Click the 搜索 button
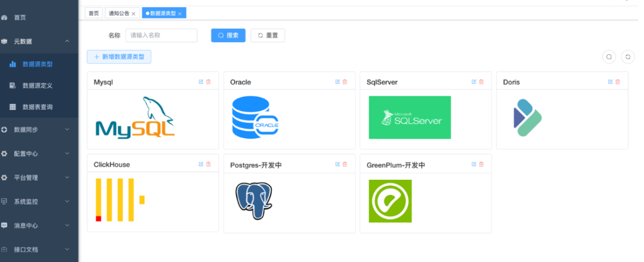The width and height of the screenshot is (644, 262). (x=228, y=35)
